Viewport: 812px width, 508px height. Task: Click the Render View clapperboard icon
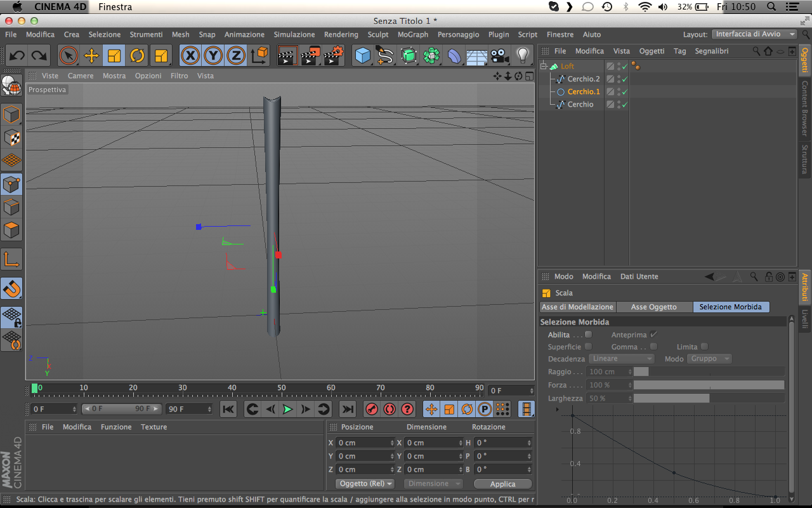287,56
